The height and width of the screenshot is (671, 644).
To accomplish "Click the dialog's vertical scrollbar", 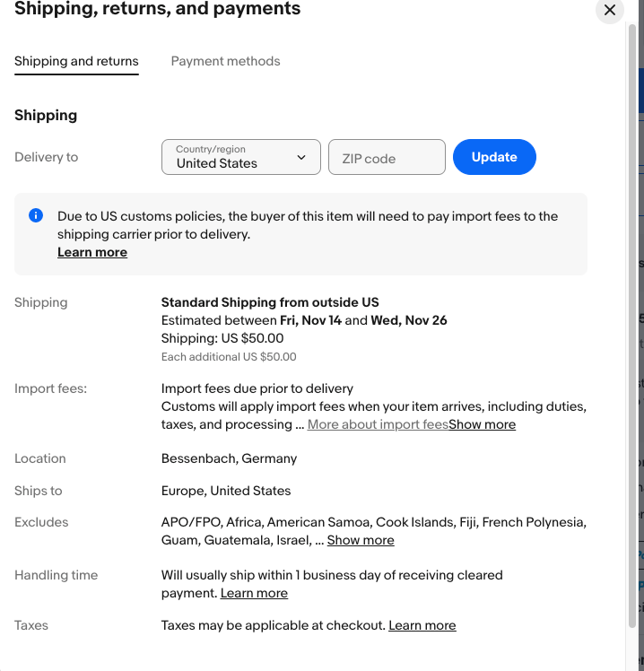I will pyautogui.click(x=632, y=323).
